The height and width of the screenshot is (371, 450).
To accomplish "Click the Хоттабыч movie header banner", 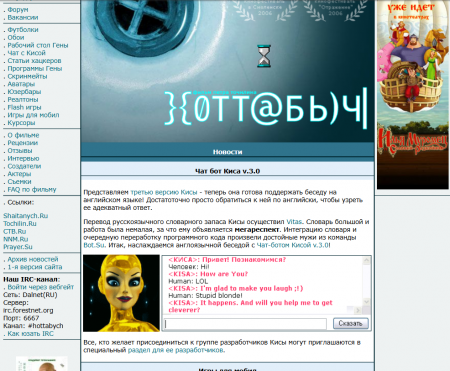I will (227, 71).
